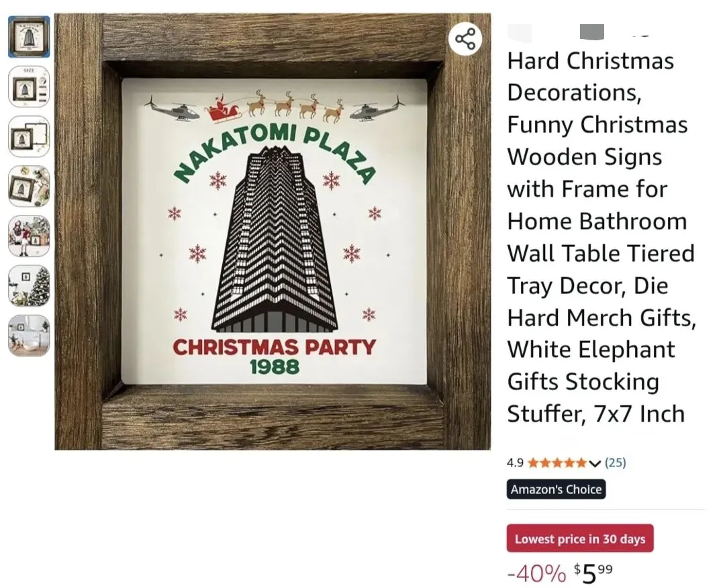Screen dimensions: 725x588
Task: Select the last bathroom scene thumbnail
Action: [29, 336]
